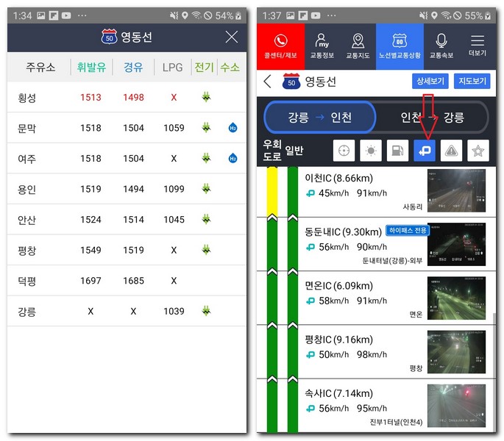
Task: Tap the star favorites icon
Action: point(478,151)
